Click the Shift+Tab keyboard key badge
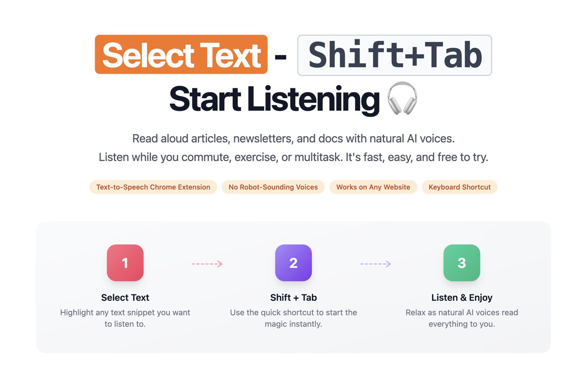 tap(395, 55)
